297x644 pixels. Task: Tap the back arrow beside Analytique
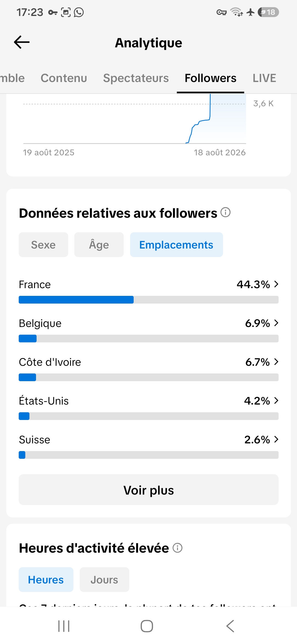pyautogui.click(x=22, y=42)
